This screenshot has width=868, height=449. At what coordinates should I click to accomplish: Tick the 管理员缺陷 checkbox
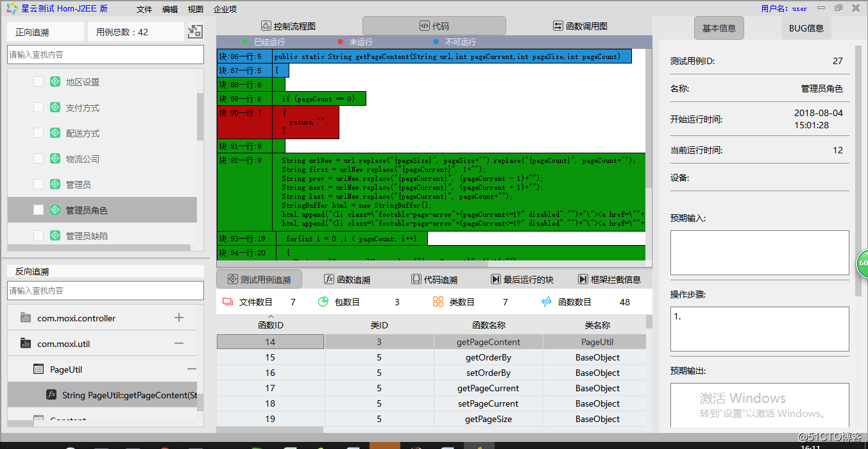[38, 236]
